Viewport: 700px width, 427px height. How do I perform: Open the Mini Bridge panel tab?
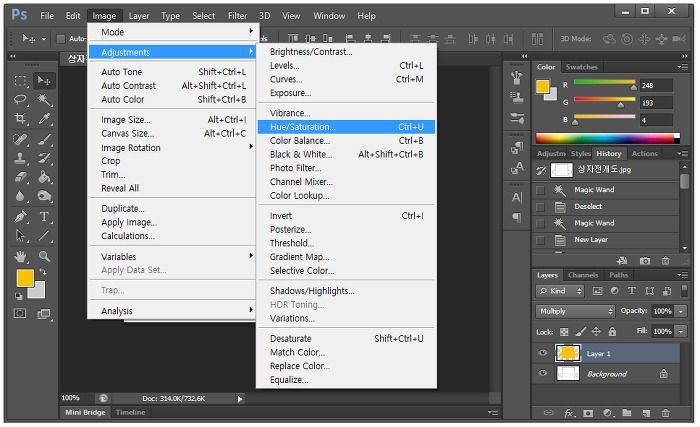coord(85,413)
